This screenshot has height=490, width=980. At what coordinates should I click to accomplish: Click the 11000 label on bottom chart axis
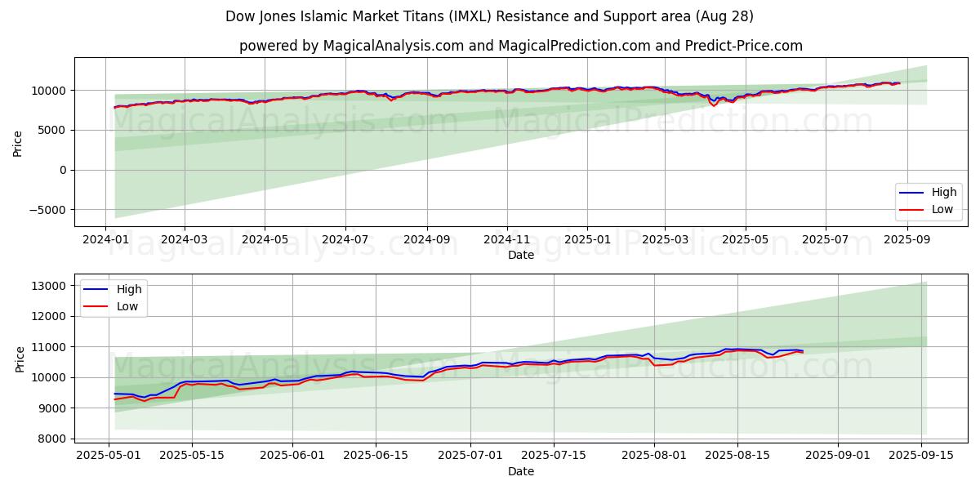click(51, 347)
